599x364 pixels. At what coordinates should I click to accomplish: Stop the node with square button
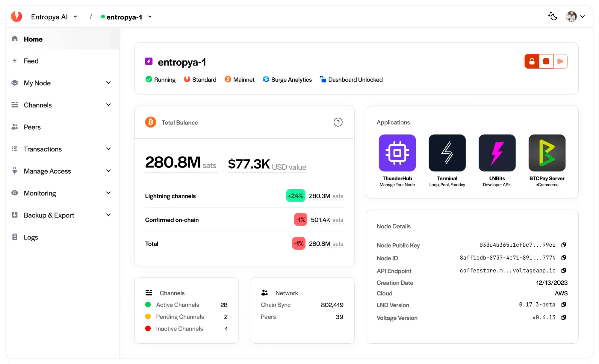(x=546, y=61)
